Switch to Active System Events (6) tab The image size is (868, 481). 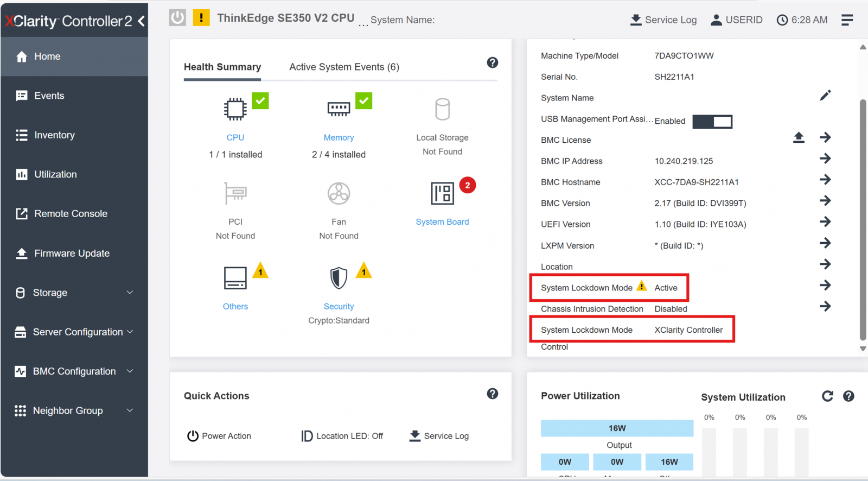344,67
